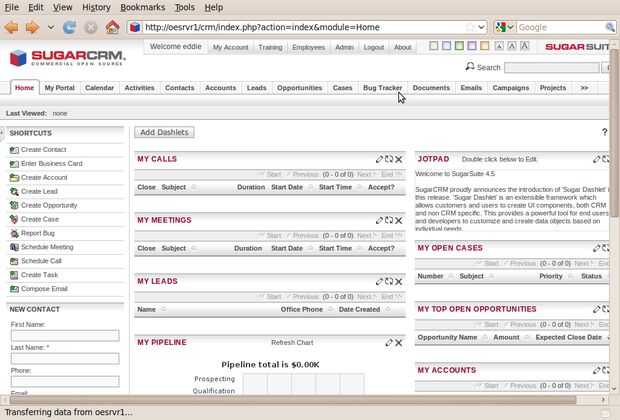Edit the My Calls dashlet with pencil icon
The height and width of the screenshot is (420, 620).
[x=379, y=159]
